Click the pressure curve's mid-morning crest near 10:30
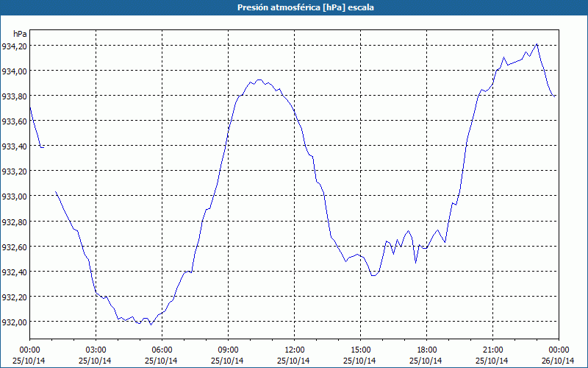Screen dimensions: 588x368 pos(259,79)
